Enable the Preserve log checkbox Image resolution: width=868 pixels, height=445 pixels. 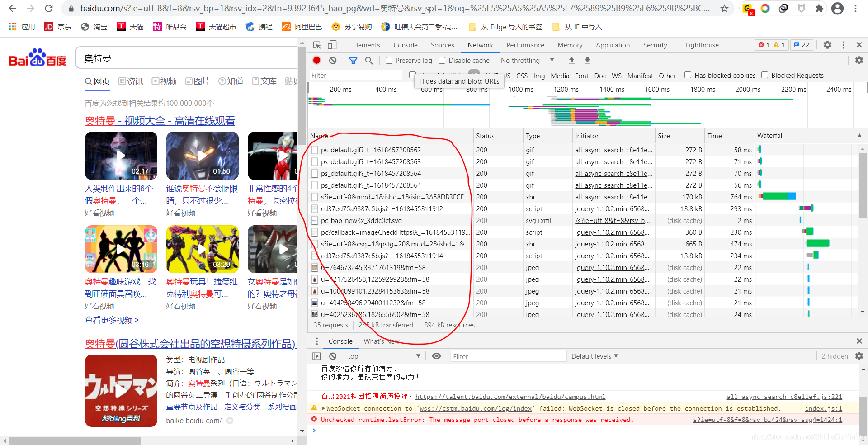tap(389, 60)
